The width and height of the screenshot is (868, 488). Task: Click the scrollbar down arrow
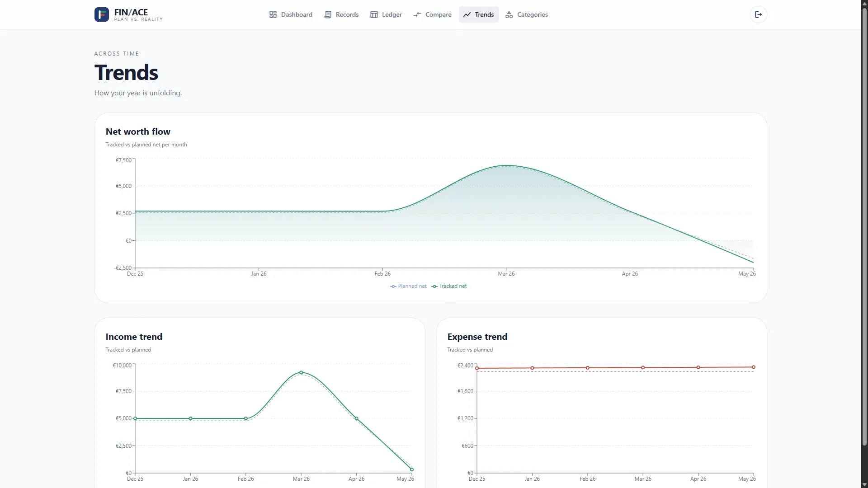click(x=864, y=484)
